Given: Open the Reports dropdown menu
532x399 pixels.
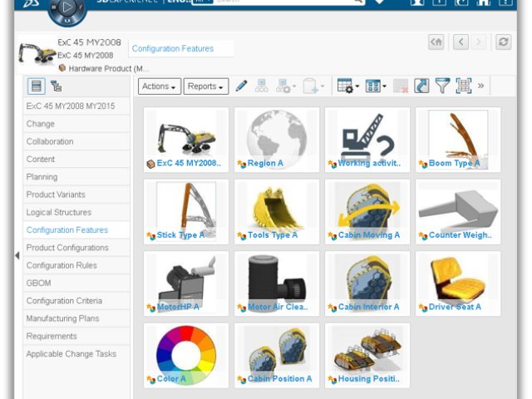Looking at the screenshot, I should point(206,86).
